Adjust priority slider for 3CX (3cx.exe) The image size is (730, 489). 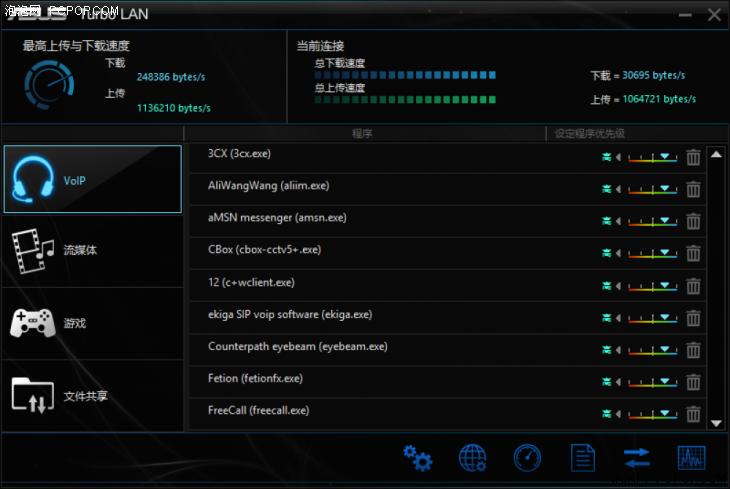[653, 158]
